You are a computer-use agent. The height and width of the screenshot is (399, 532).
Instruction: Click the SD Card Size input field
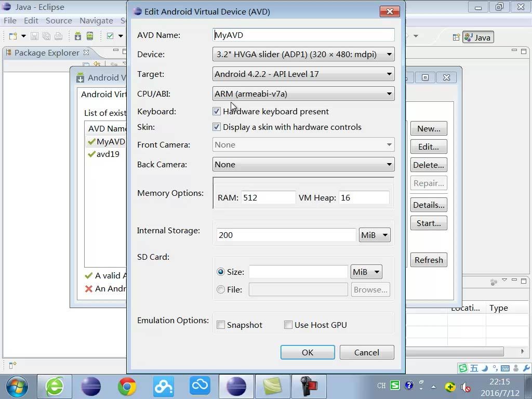(x=298, y=272)
